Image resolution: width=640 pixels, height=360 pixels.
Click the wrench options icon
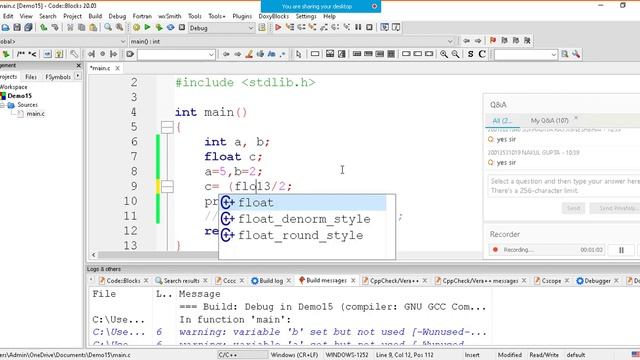[576, 54]
